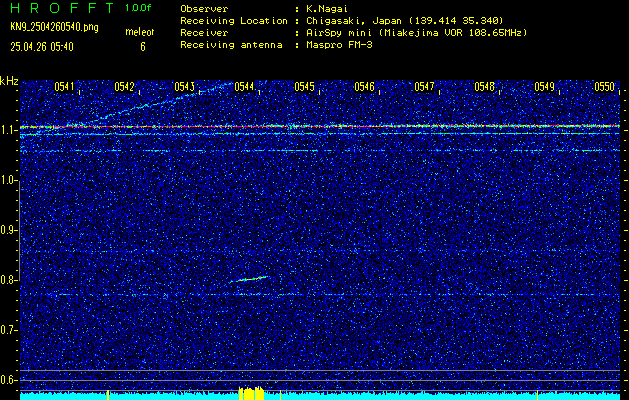Click the 1.0 kHz axis label
The width and height of the screenshot is (629, 400).
(x=8, y=180)
